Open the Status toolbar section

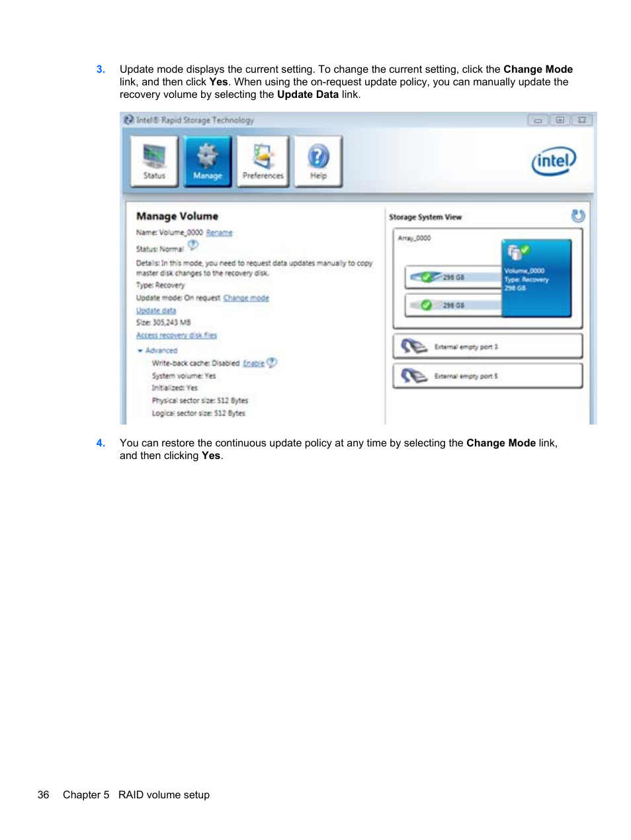pos(154,161)
